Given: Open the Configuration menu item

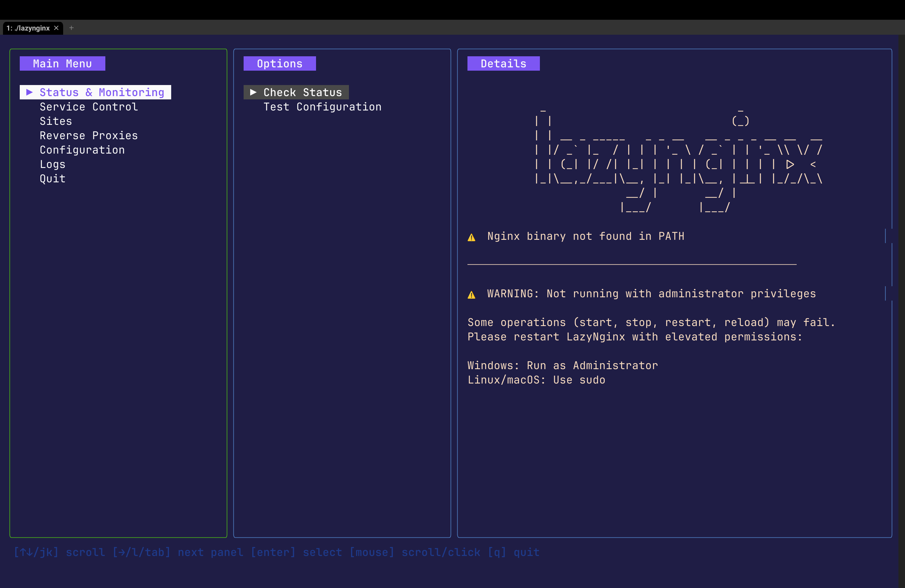Looking at the screenshot, I should tap(82, 150).
